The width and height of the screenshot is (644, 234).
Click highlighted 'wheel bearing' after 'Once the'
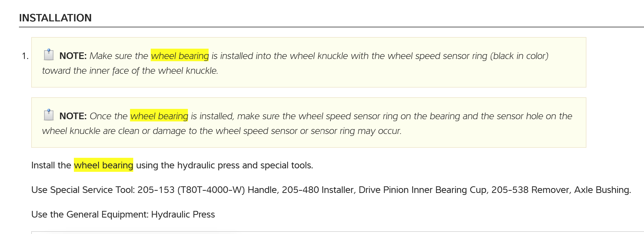159,116
